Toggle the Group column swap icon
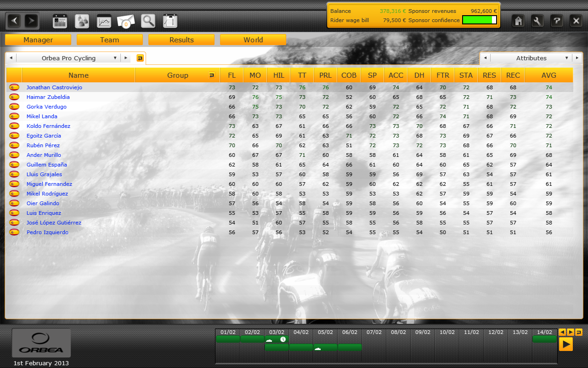Screen dimensions: 588x368 (x=212, y=75)
